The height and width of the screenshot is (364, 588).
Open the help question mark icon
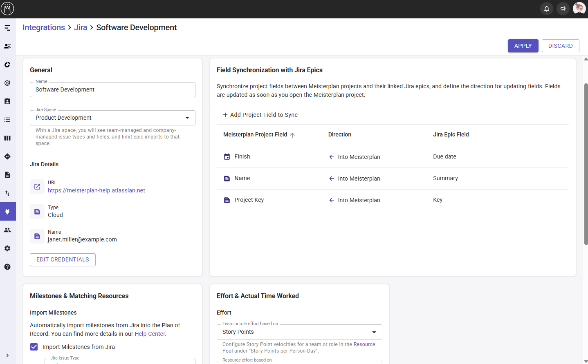click(7, 267)
